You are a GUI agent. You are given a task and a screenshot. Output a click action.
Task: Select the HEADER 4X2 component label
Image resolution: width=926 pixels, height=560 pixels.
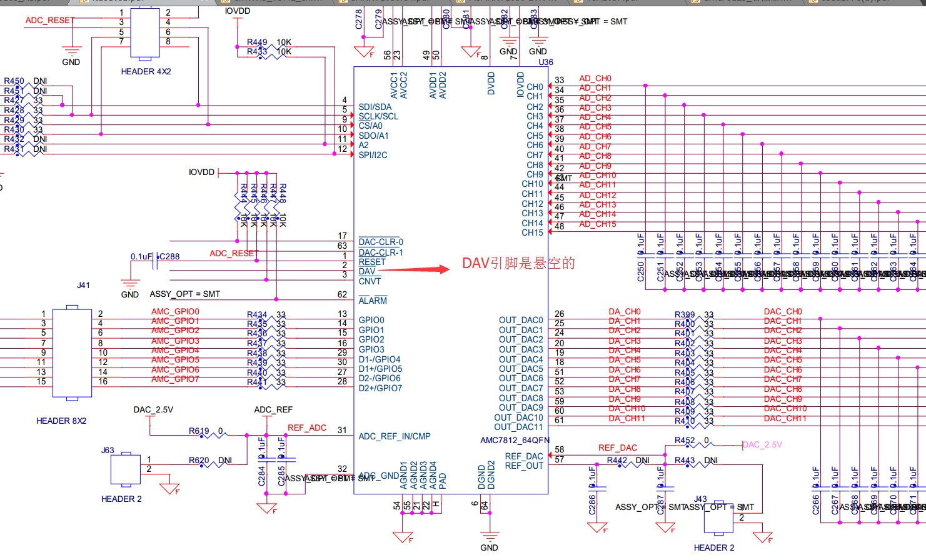[x=146, y=72]
